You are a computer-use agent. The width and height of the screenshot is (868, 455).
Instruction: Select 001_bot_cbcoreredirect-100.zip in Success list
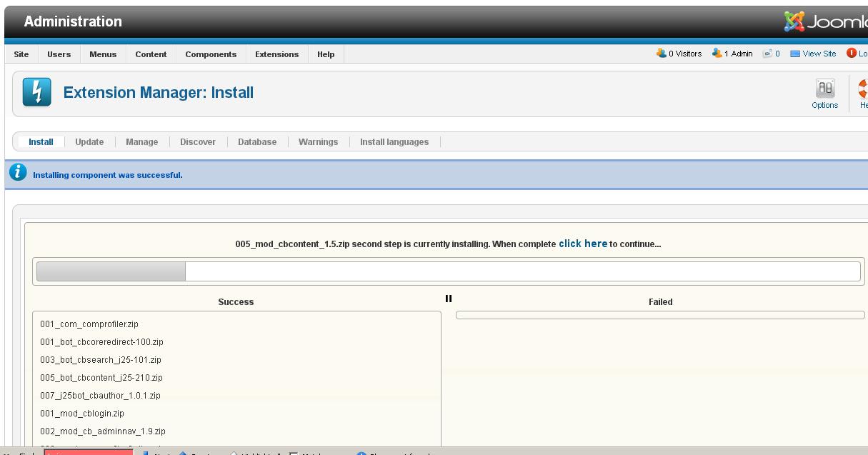(101, 342)
